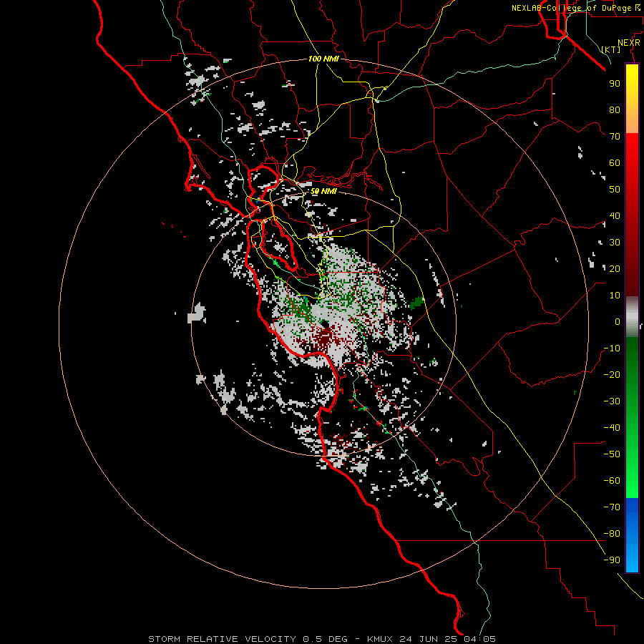Viewport: 644px width, 644px height.
Task: Click the -20 scale value
Action: click(612, 374)
